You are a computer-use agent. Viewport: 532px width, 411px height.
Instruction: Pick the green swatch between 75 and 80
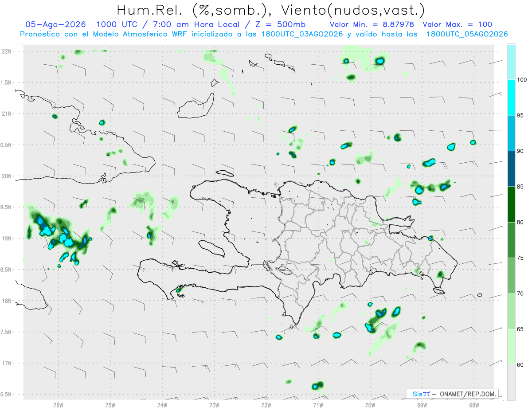tap(511, 240)
